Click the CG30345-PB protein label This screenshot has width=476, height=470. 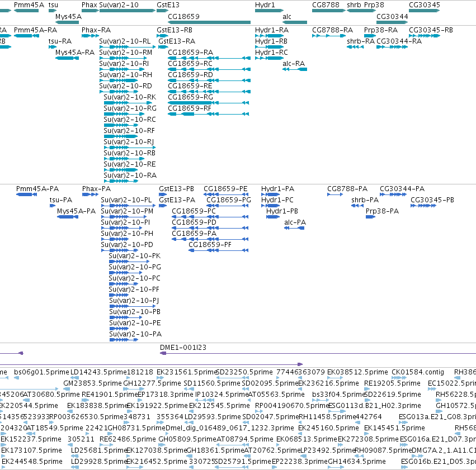(432, 200)
